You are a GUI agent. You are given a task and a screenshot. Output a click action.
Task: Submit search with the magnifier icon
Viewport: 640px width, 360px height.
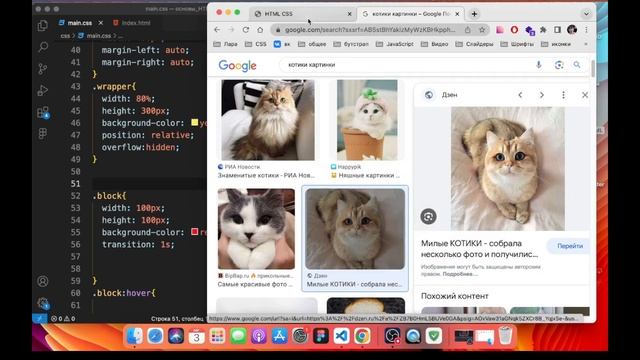pos(577,64)
